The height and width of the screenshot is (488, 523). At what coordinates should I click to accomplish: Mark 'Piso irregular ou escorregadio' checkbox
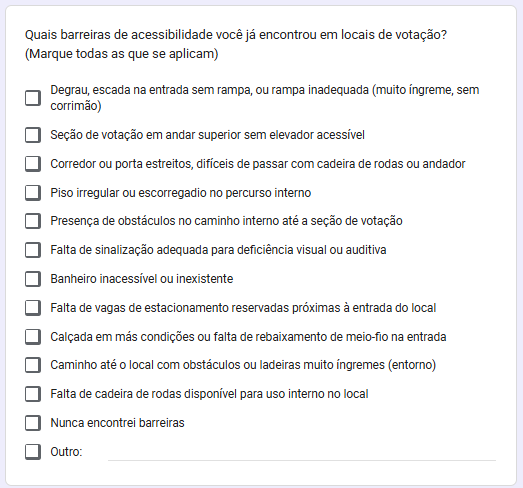point(33,193)
